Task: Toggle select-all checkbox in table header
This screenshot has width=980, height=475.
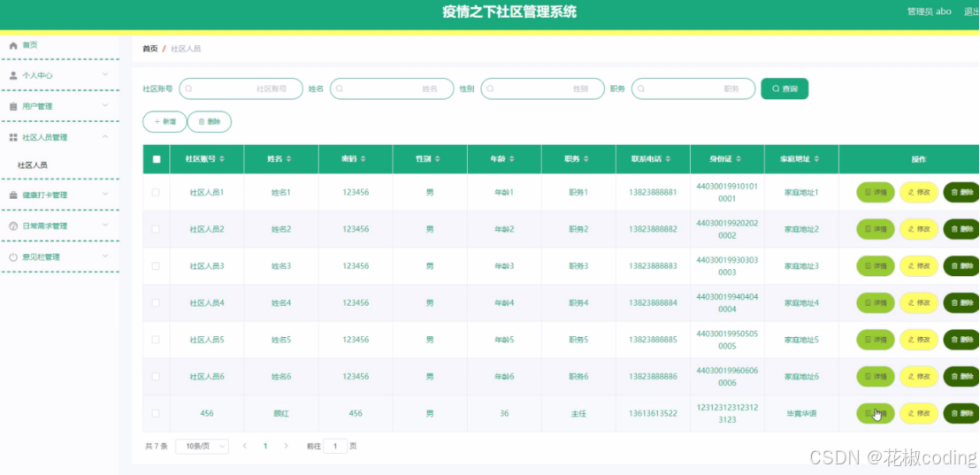Action: pyautogui.click(x=157, y=159)
